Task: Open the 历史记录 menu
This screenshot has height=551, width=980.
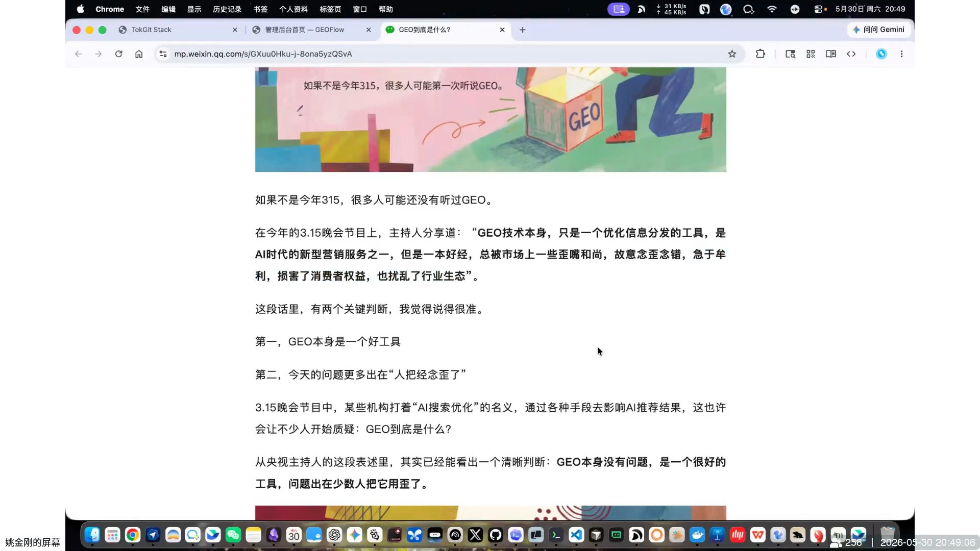Action: 227,9
